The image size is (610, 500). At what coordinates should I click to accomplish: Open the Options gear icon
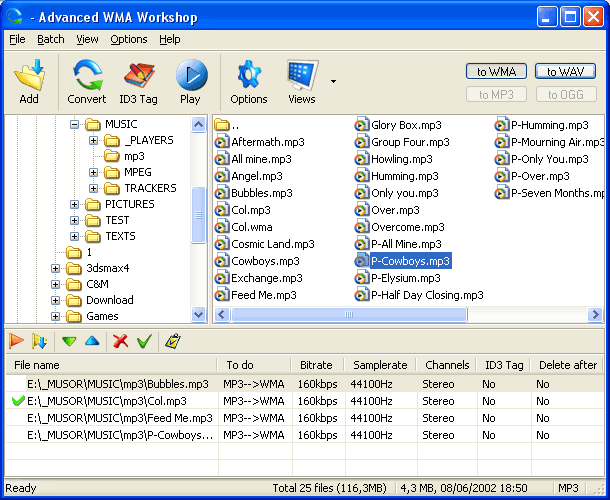[249, 75]
